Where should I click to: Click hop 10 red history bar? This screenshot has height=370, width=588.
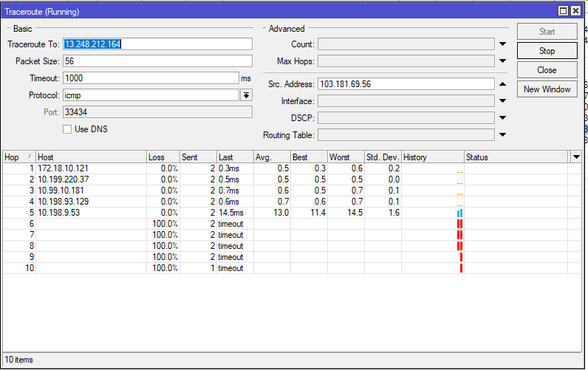pos(461,268)
